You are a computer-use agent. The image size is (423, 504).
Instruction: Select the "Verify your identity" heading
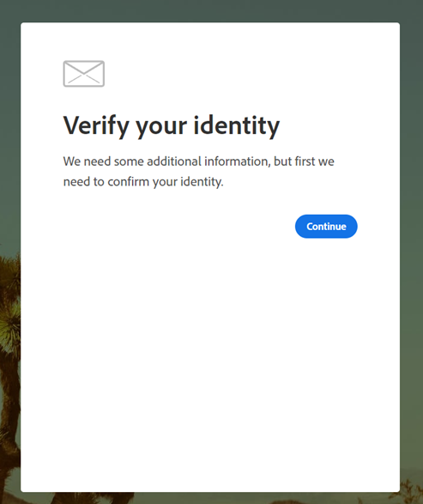coord(172,126)
